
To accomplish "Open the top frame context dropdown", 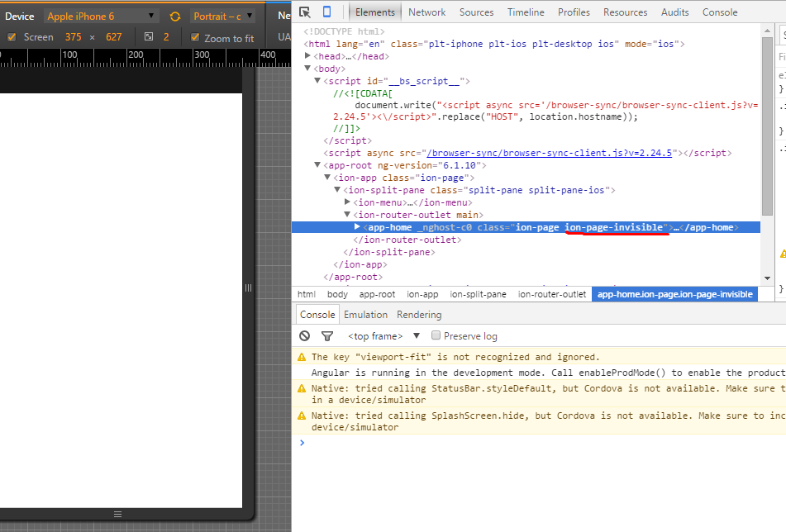I will point(383,336).
